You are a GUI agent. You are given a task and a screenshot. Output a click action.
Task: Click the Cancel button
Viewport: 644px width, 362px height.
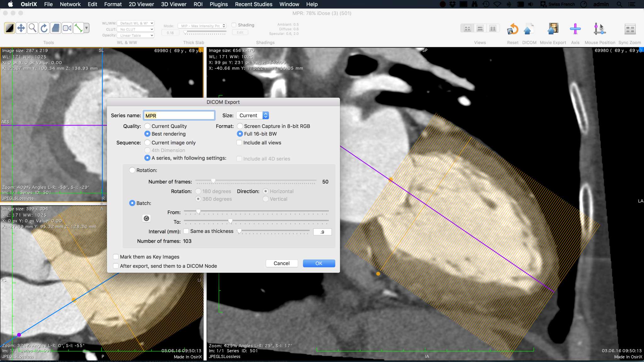click(281, 263)
